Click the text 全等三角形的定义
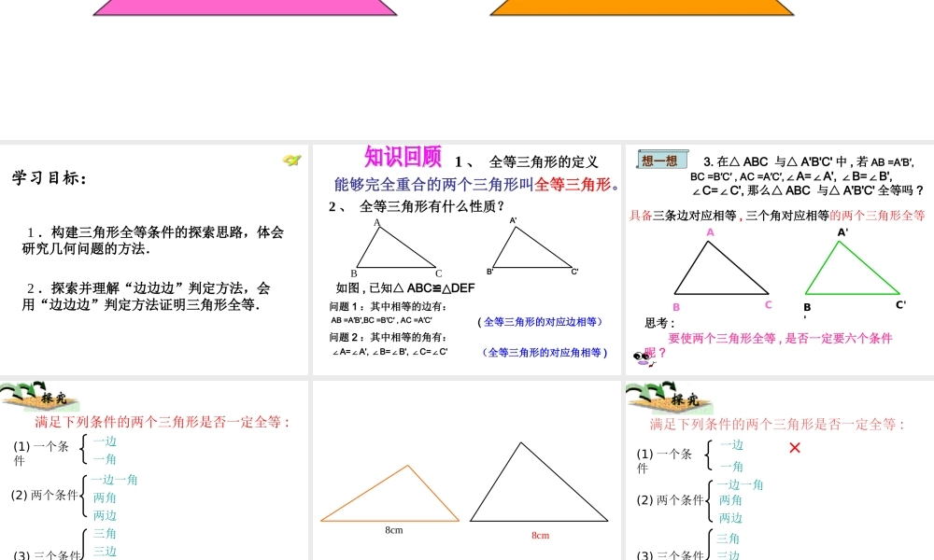 coord(544,161)
